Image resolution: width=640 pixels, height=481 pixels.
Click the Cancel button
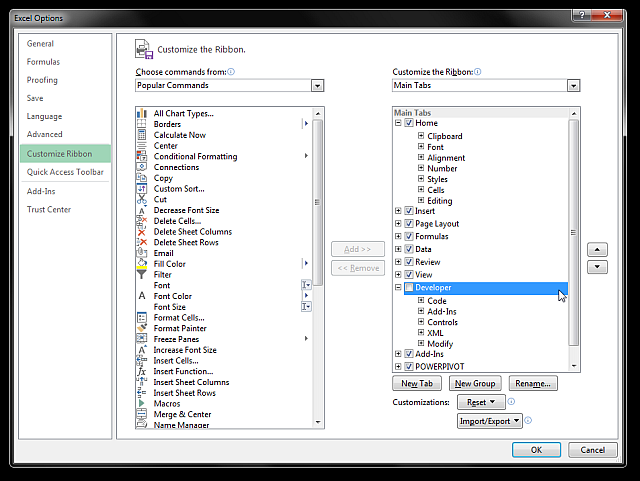click(593, 450)
